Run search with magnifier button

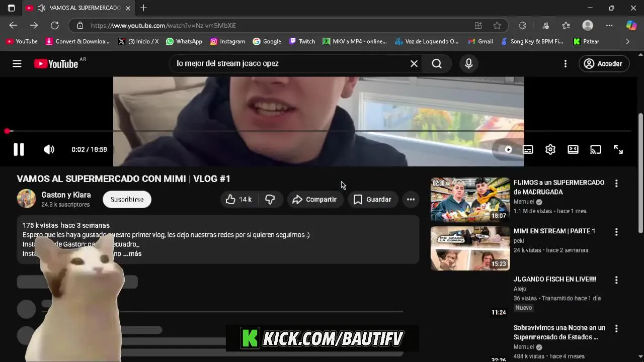437,64
